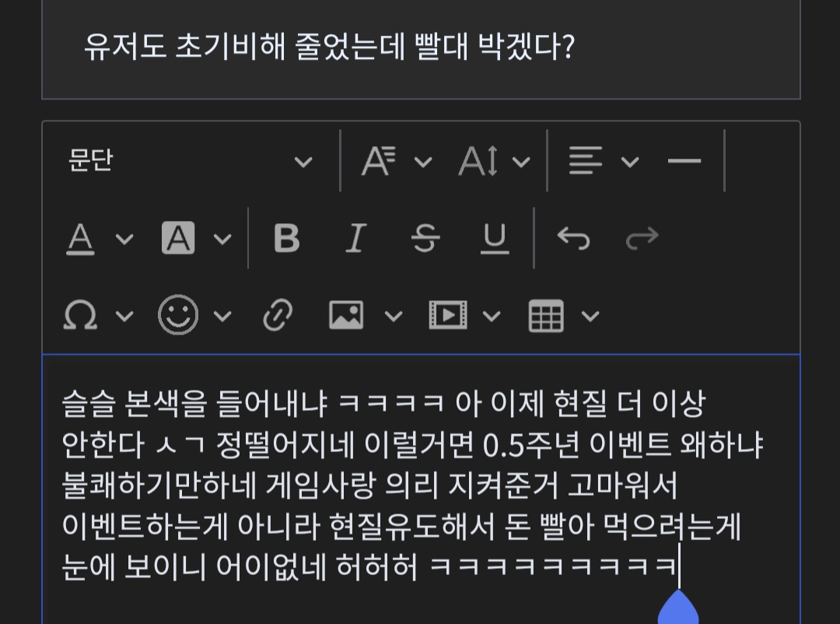
Task: Toggle underline formatting
Action: click(495, 237)
